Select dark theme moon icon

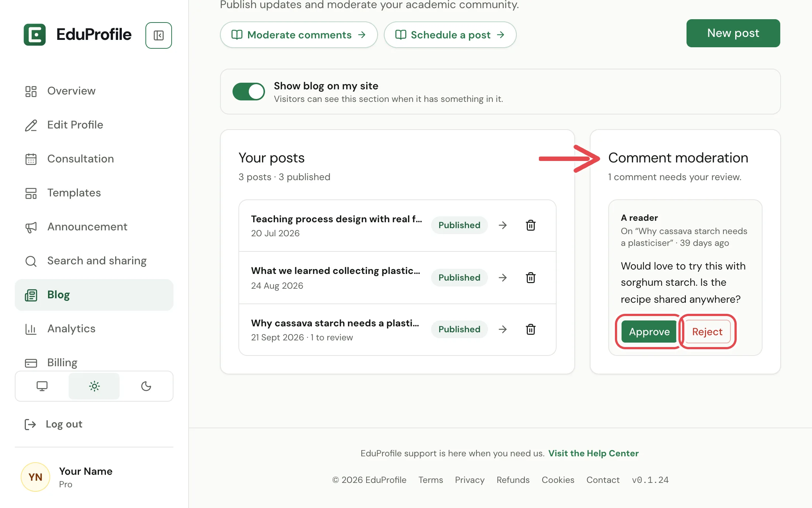[x=146, y=386]
